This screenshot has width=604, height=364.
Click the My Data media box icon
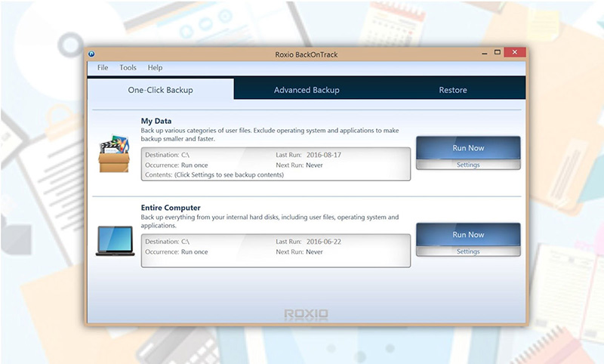click(x=114, y=154)
